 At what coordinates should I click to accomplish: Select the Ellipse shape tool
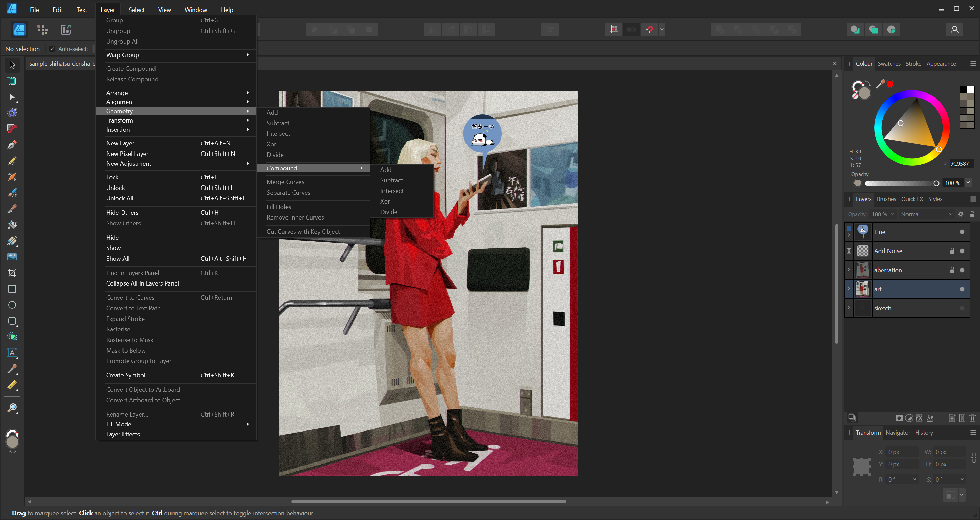click(12, 305)
